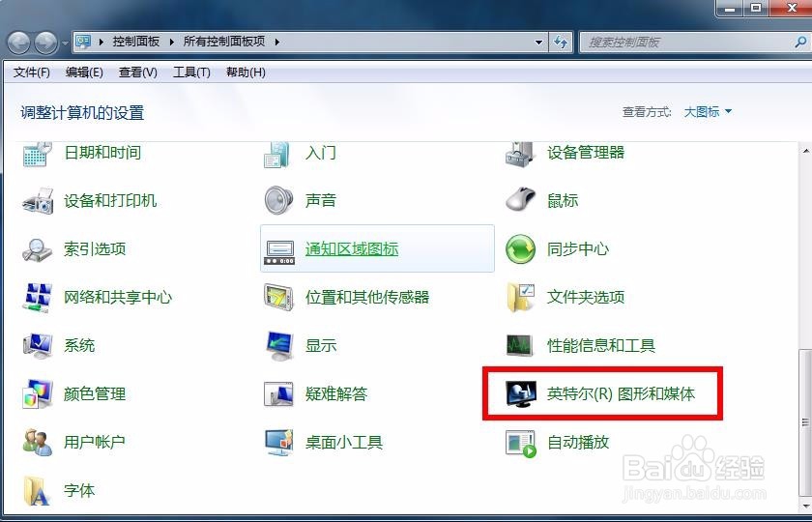Click the 位置和其他传感器 link text

coord(367,298)
